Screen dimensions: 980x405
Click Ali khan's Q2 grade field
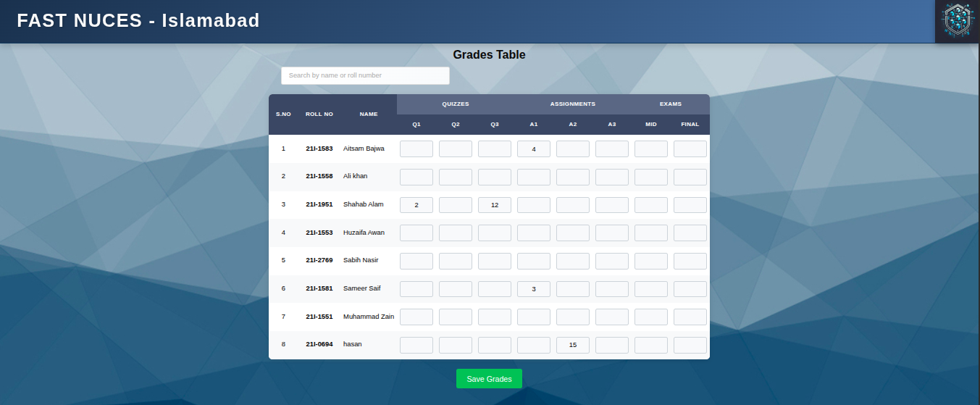click(x=456, y=177)
